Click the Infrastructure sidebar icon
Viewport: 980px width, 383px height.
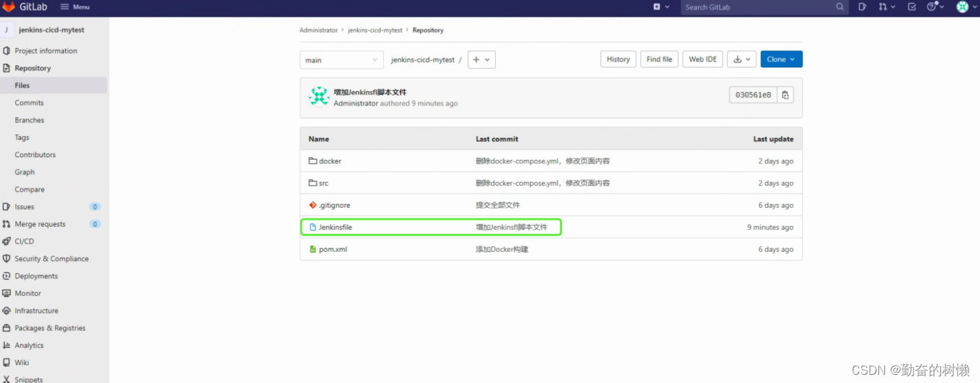pos(7,310)
